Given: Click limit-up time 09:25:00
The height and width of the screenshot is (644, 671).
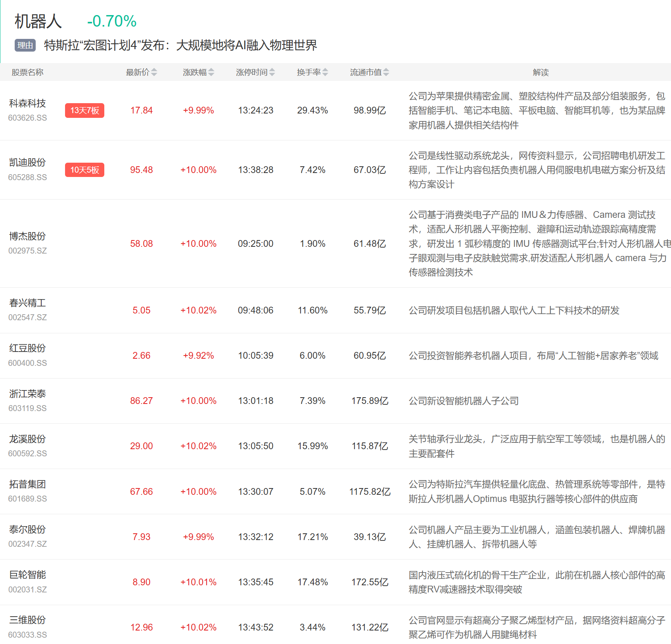Looking at the screenshot, I should click(x=256, y=244).
